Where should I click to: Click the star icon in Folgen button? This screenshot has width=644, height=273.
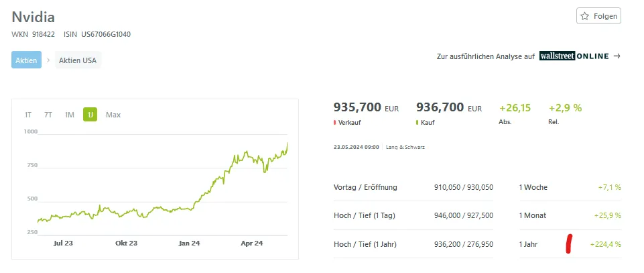click(x=585, y=16)
